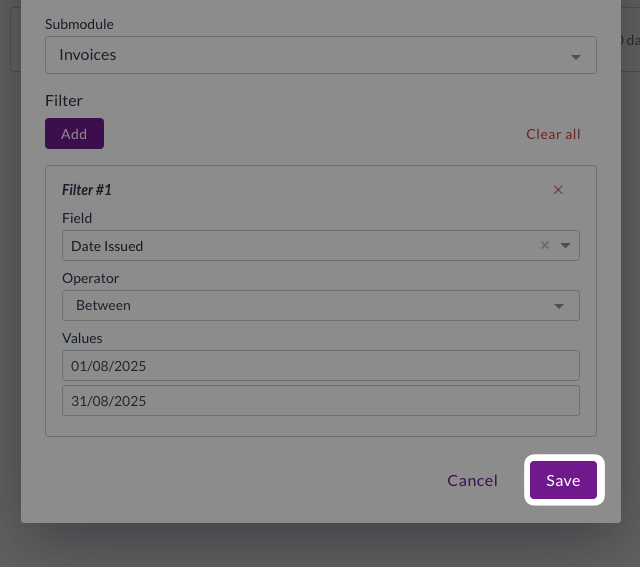Clear the Date Issued field selection

[545, 245]
